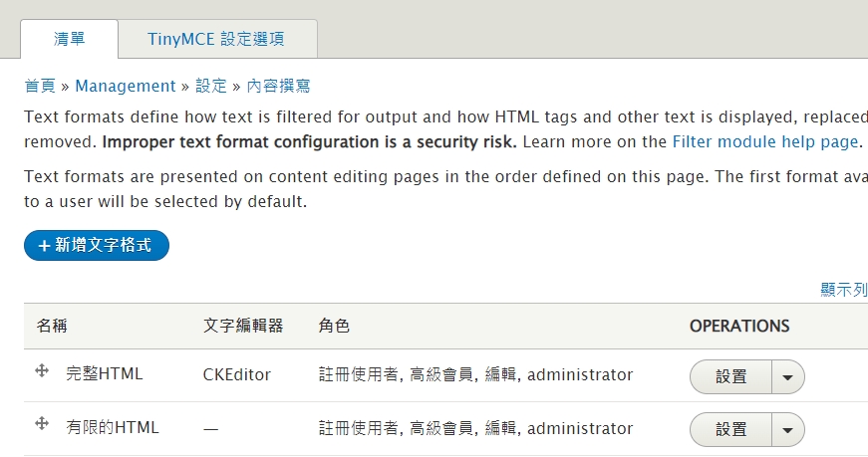Viewport: 868px width, 457px height.
Task: Select the 有限的HTML name cell
Action: (x=113, y=428)
